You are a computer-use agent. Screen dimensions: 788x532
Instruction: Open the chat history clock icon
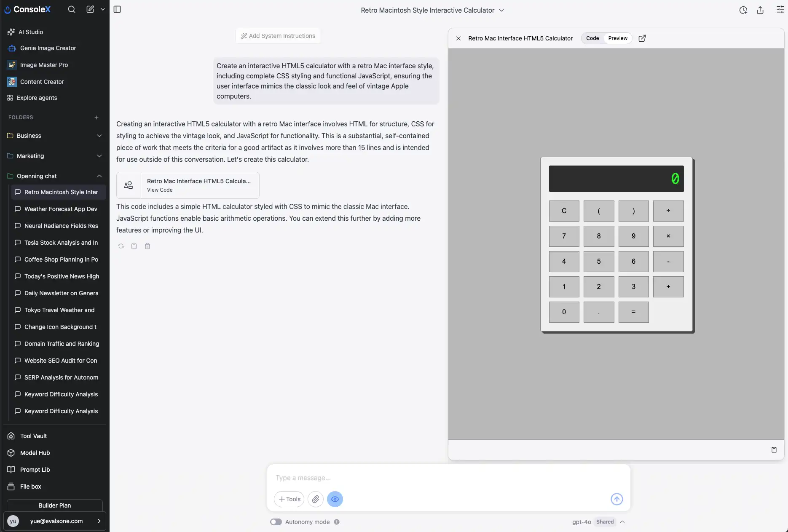click(x=743, y=10)
